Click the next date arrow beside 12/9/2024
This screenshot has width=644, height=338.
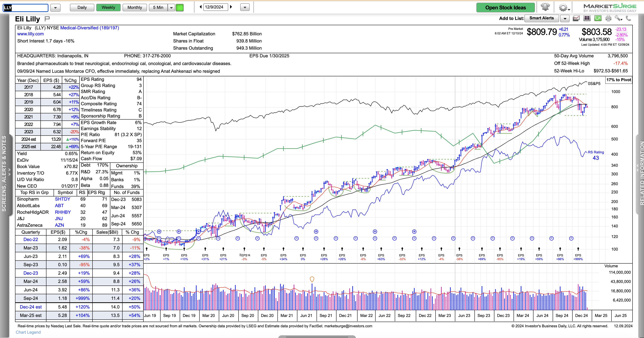pos(231,7)
